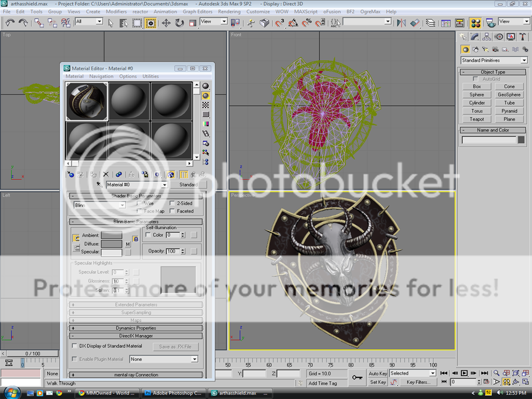Click the Key Filters button
The image size is (532, 399).
(418, 382)
